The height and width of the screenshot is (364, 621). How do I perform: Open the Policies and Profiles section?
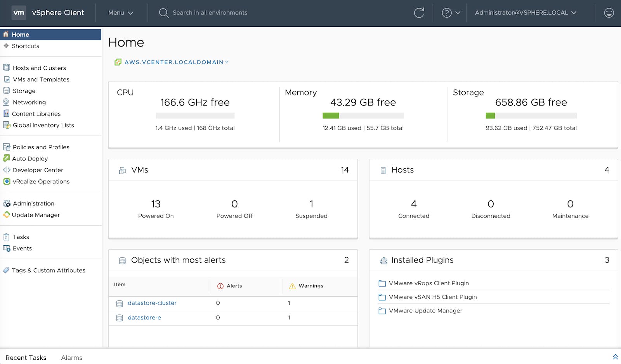[41, 147]
